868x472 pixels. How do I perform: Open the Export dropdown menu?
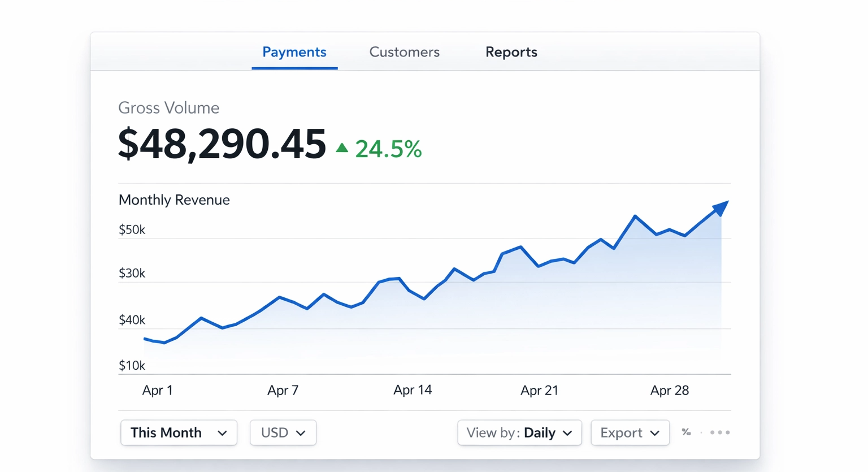coord(630,432)
